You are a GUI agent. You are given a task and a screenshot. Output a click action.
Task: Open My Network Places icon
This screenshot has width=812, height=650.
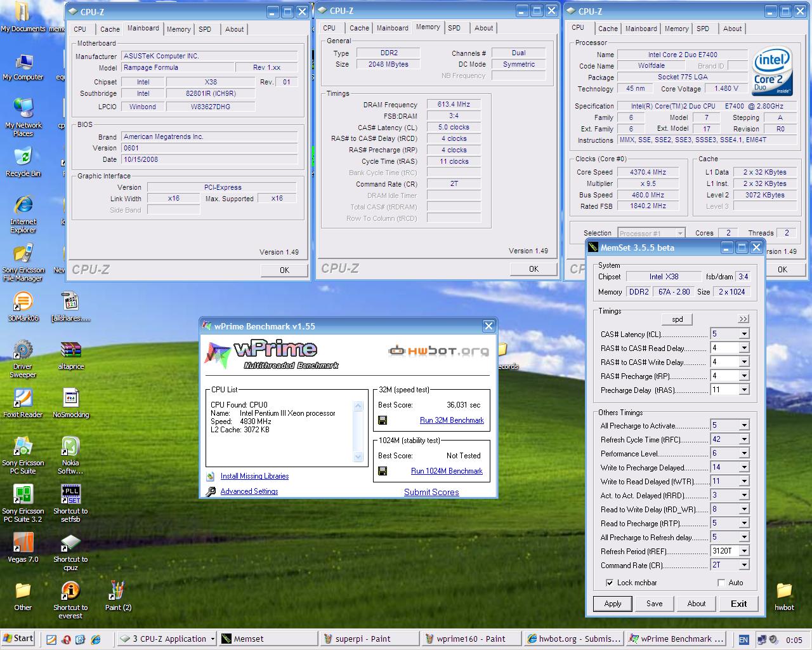23,117
